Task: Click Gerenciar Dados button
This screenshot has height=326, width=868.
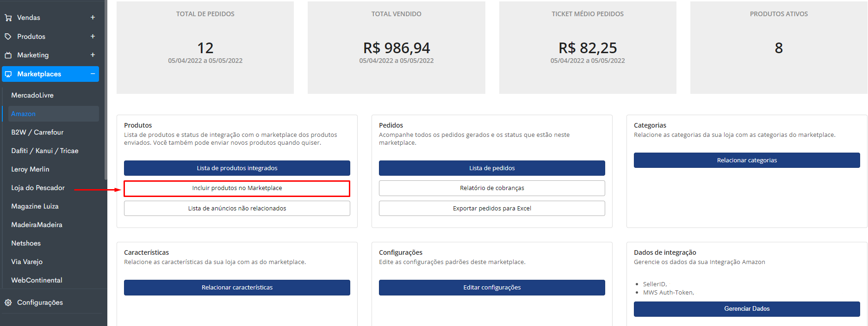Action: point(747,309)
